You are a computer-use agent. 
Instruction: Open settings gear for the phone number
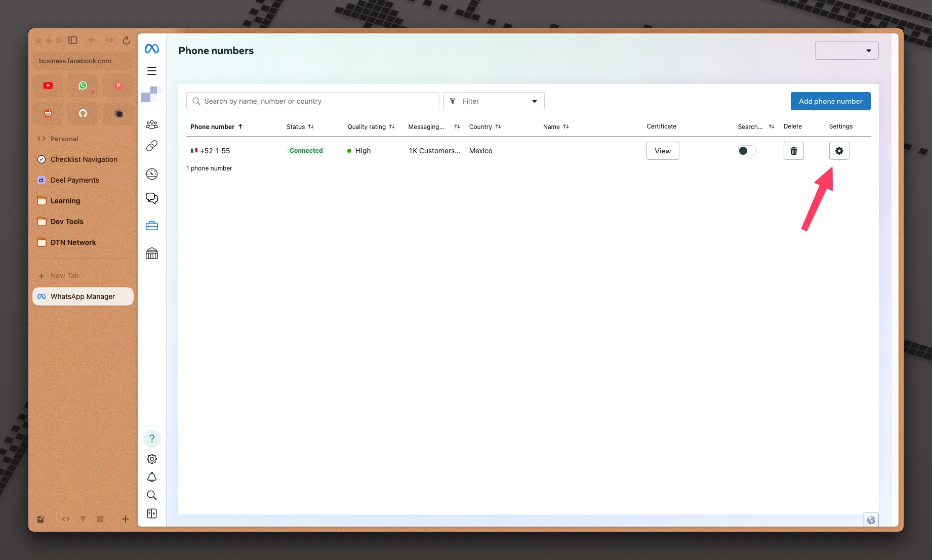click(839, 151)
